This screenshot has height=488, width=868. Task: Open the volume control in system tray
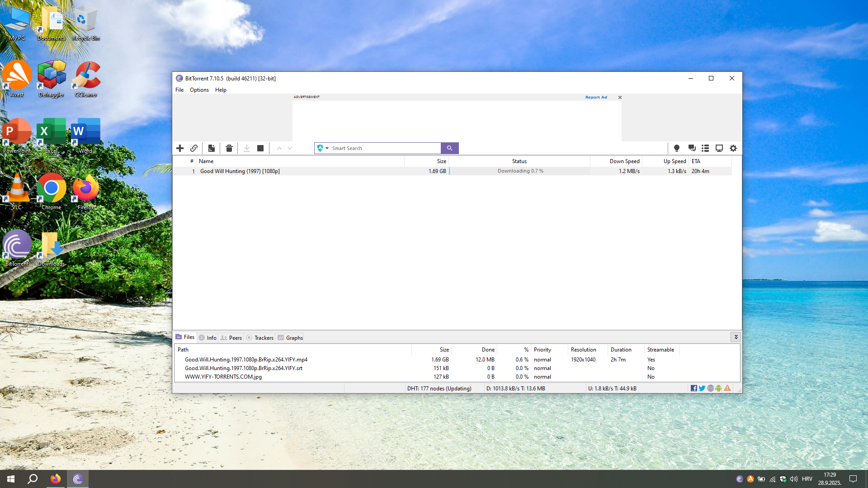pos(794,479)
